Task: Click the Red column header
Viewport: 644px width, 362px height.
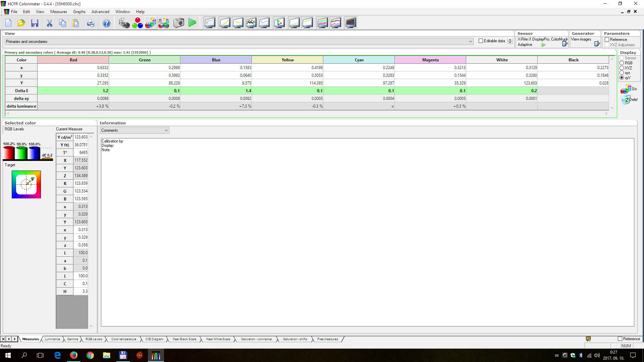Action: [x=73, y=60]
